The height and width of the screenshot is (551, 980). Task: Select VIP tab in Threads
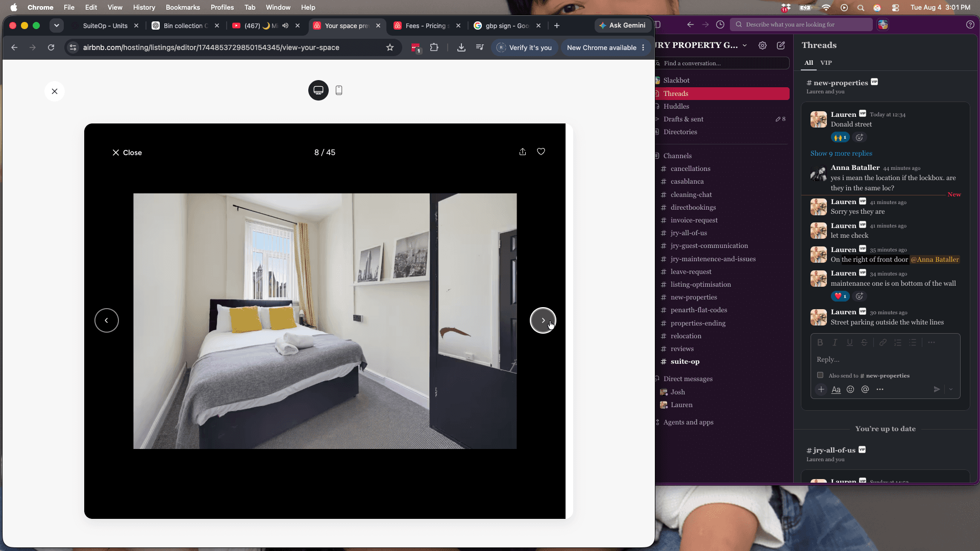point(826,63)
